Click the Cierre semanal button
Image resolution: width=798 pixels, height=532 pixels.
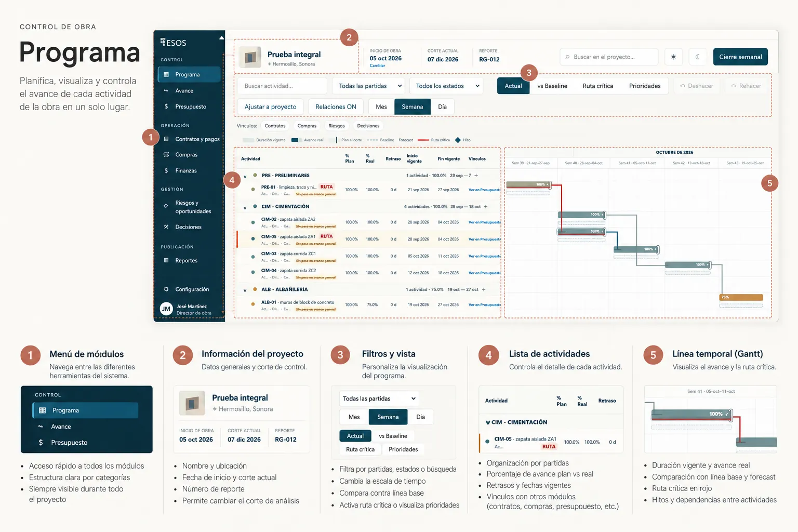pyautogui.click(x=740, y=57)
